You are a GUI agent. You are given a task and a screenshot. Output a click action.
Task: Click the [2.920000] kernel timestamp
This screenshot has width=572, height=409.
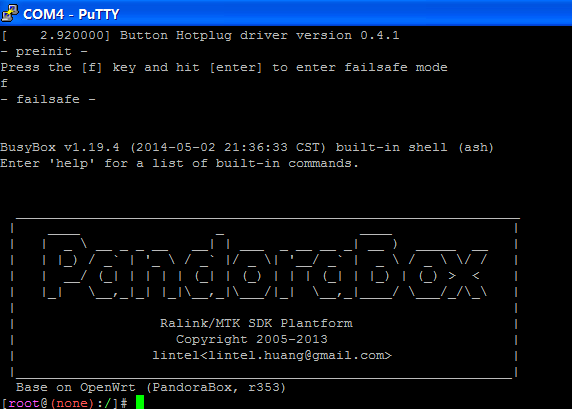pos(55,35)
